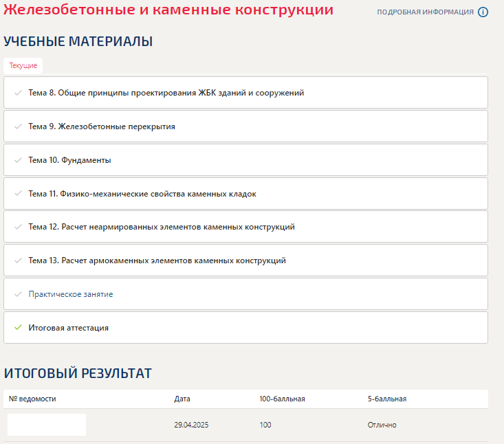Viewport: 504px width, 444px height.
Task: Click checkmark icon beside Тема 13
Action: coord(18,260)
